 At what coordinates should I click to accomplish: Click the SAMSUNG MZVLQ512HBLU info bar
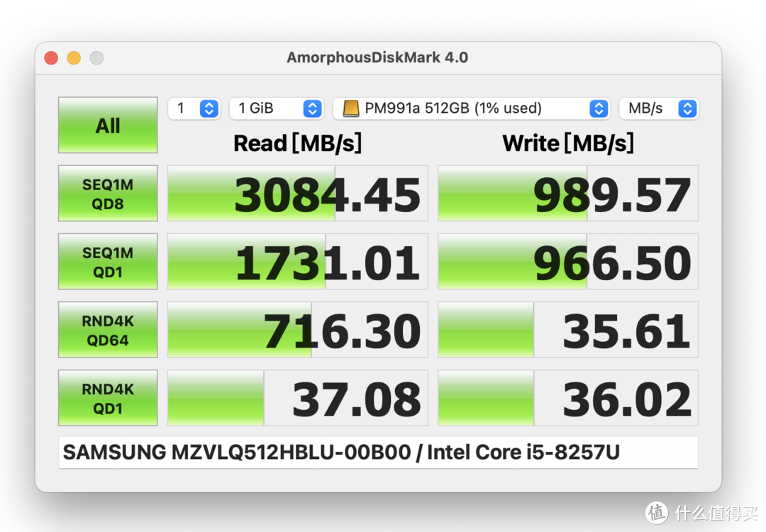377,452
